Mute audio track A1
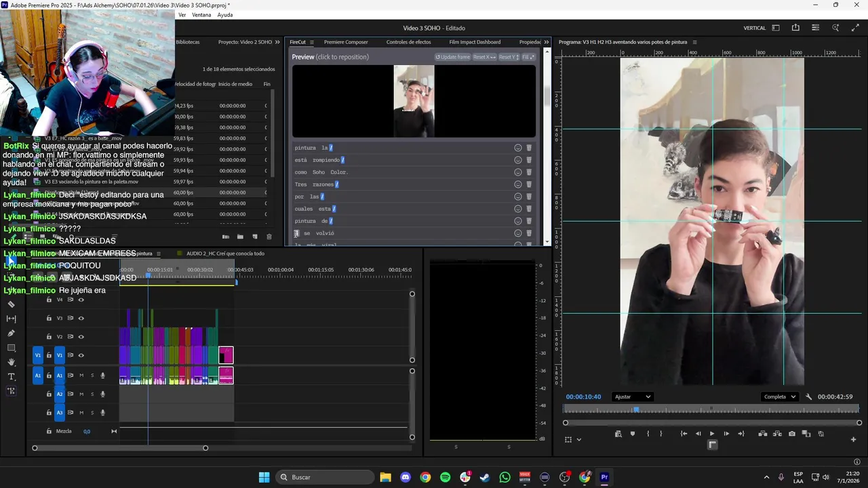The height and width of the screenshot is (488, 868). pos(81,375)
